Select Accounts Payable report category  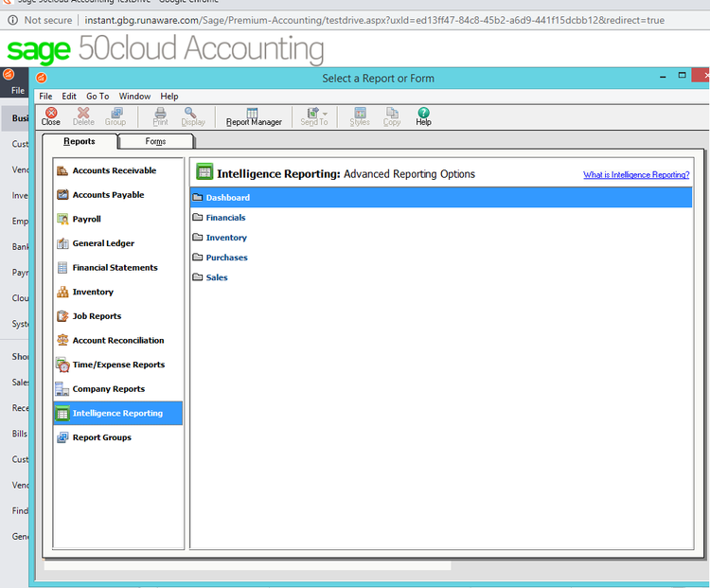[118, 195]
